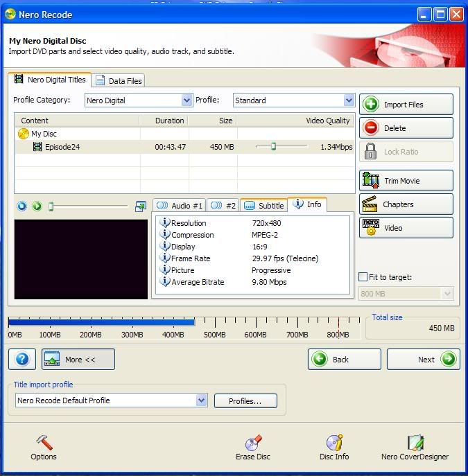Click the Episode24 film strip icon
468x476 pixels.
[x=37, y=147]
